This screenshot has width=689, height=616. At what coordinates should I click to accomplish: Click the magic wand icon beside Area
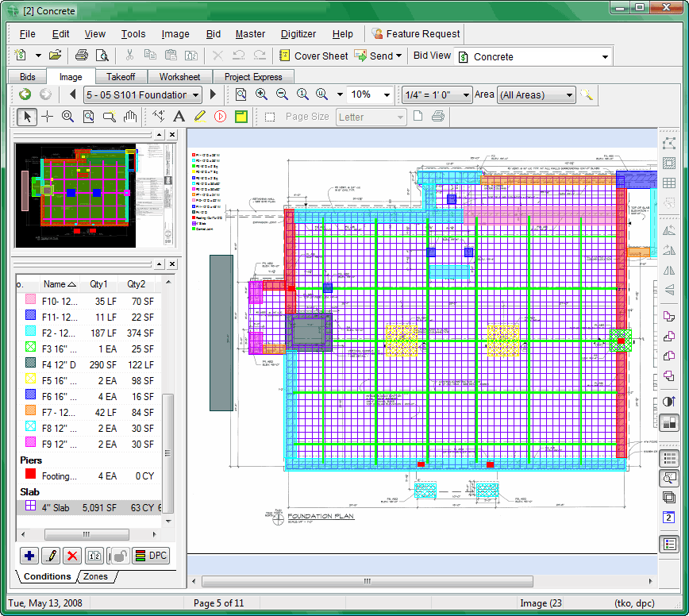click(x=586, y=94)
